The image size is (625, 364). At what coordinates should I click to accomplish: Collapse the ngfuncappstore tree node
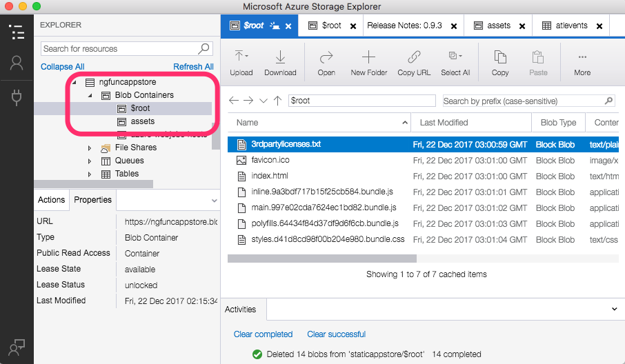pos(74,82)
